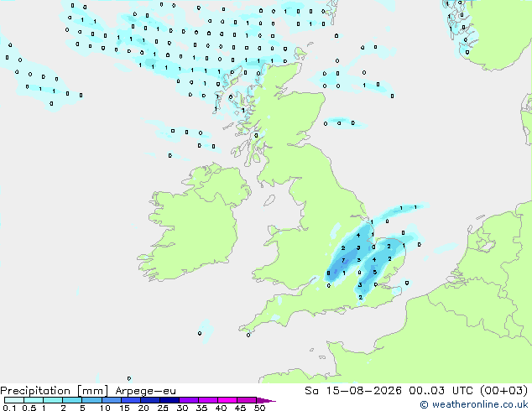Pick the 15–20 mm legend color swatch
Viewport: 532px width, 411px height.
tap(130, 400)
